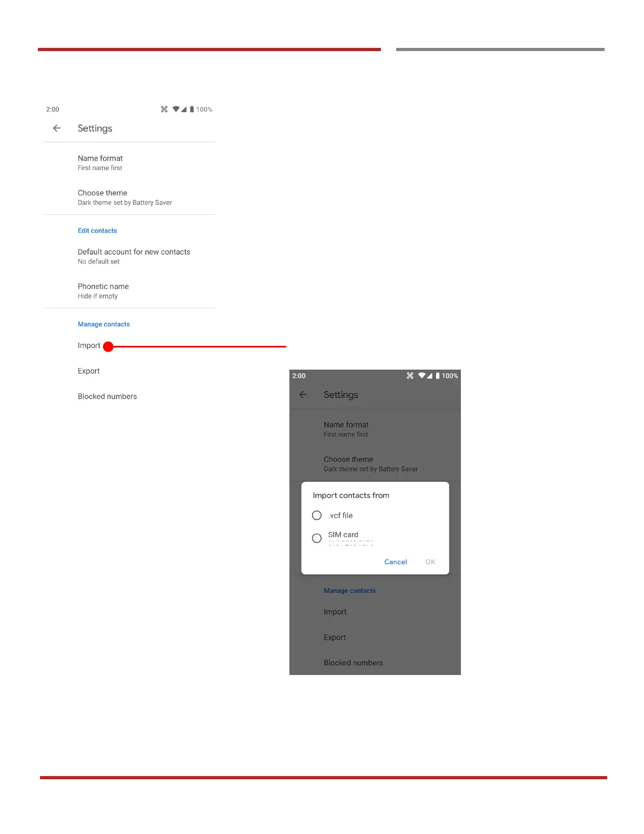This screenshot has height=834, width=644.
Task: Tap 100% battery text in left status bar
Action: (x=204, y=110)
